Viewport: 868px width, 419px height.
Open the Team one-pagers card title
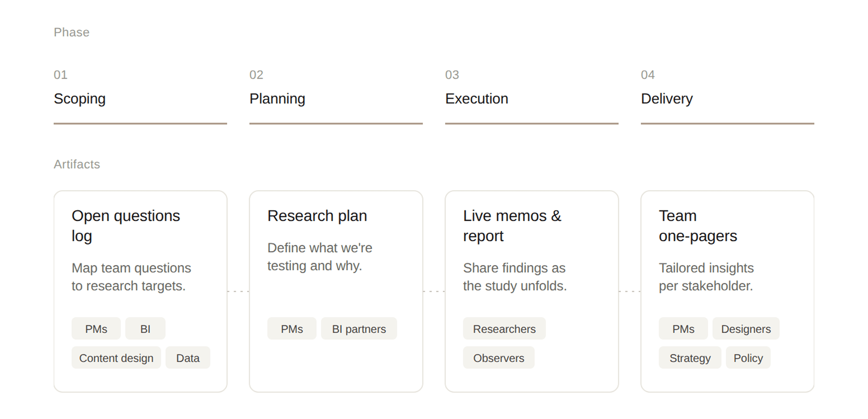pyautogui.click(x=698, y=226)
